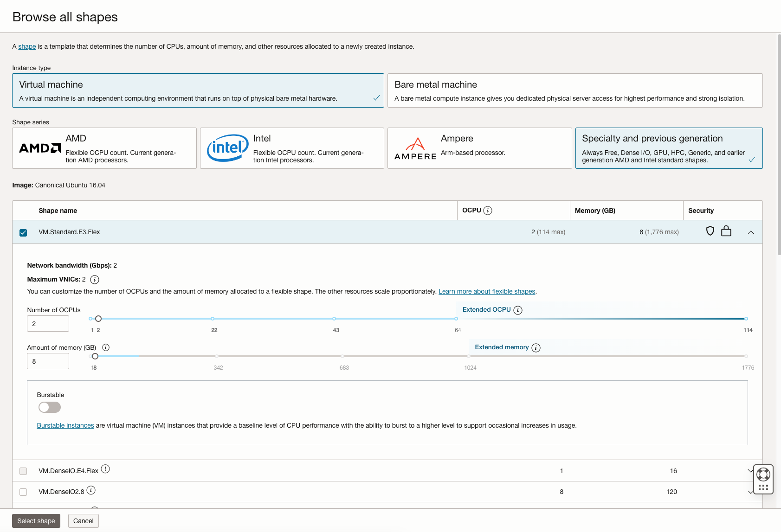Click the Extended OCPU info icon
The width and height of the screenshot is (781, 532).
point(518,310)
